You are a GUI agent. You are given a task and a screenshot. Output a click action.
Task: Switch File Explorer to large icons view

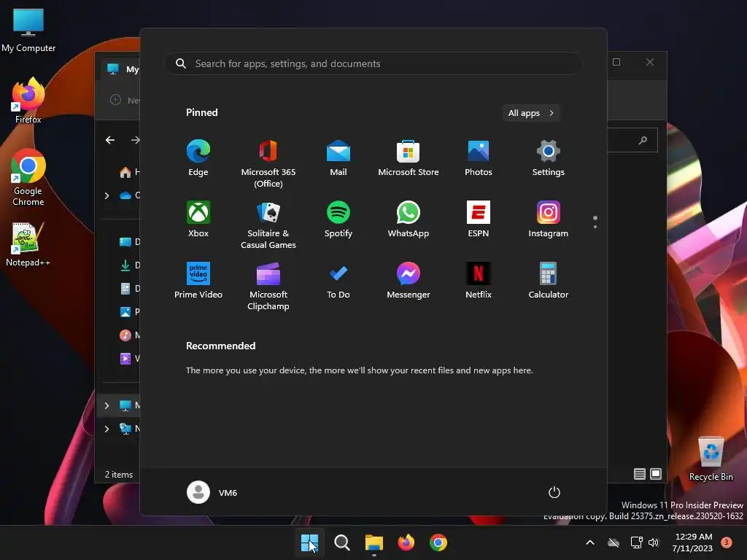tap(656, 474)
